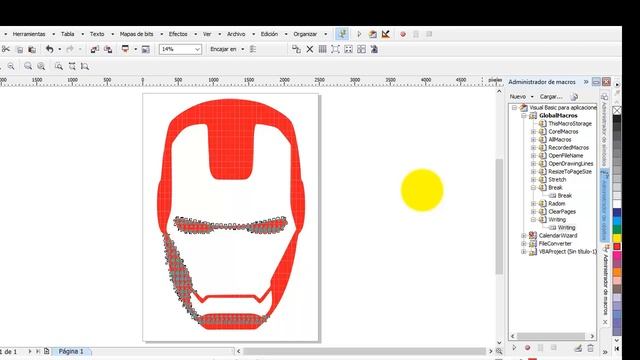Open the Organizar menu

pyautogui.click(x=305, y=34)
